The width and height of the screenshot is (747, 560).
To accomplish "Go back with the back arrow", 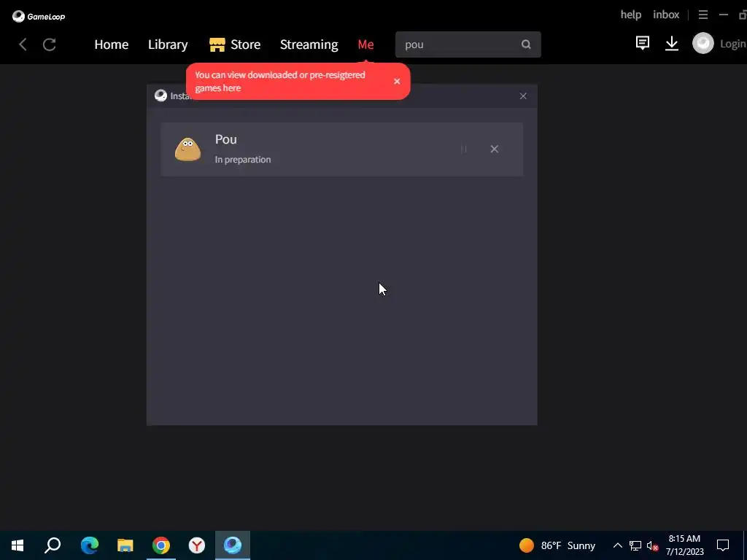I will 23,44.
